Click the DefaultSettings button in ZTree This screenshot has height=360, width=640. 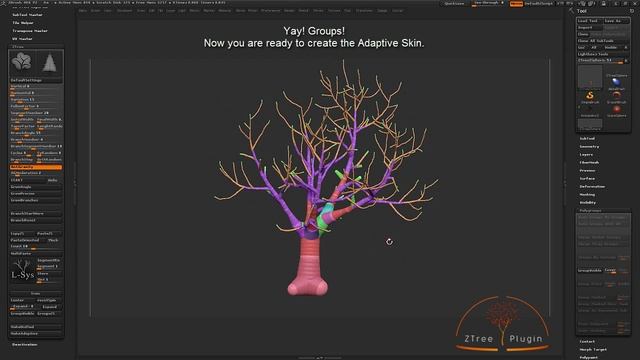pyautogui.click(x=36, y=80)
